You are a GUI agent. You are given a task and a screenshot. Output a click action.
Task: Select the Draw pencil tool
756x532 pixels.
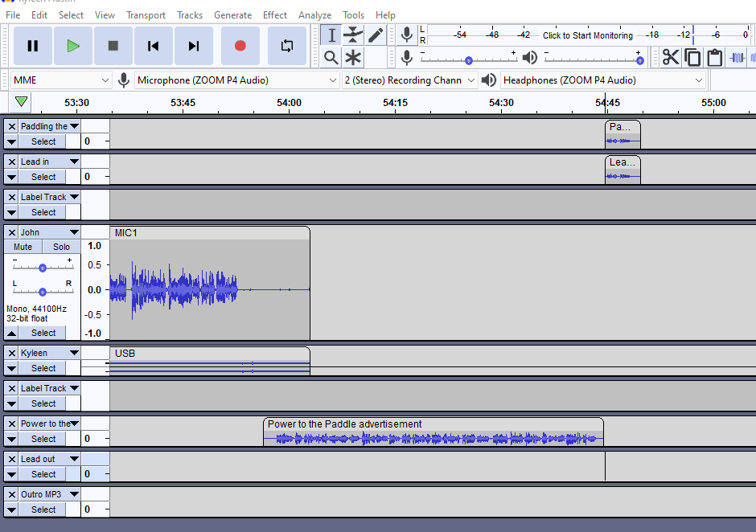coord(376,35)
